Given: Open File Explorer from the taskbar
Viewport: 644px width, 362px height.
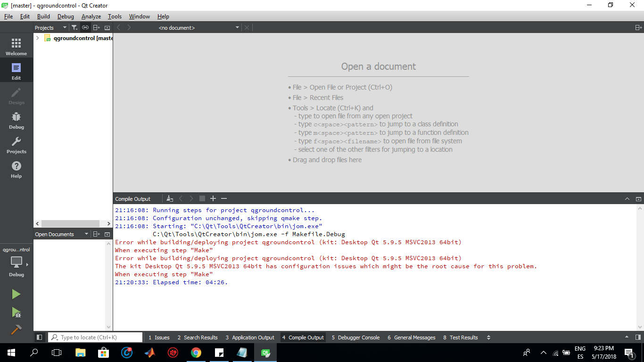Looking at the screenshot, I should (81, 352).
